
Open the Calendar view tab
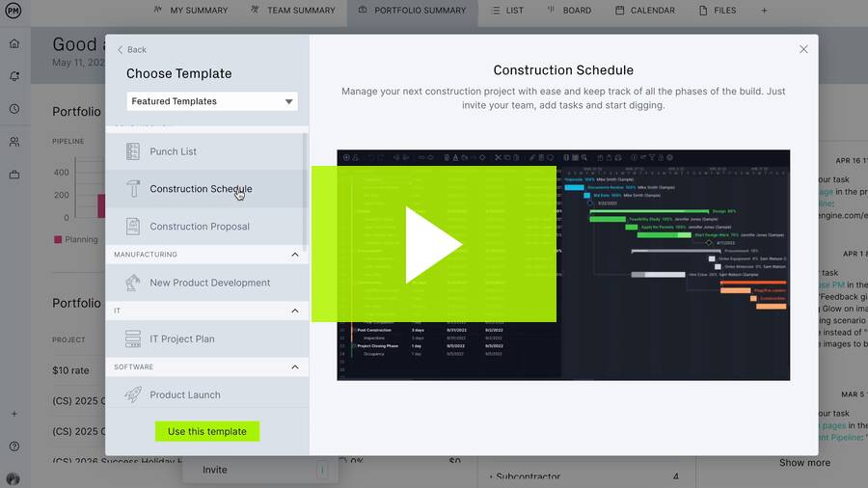point(645,11)
